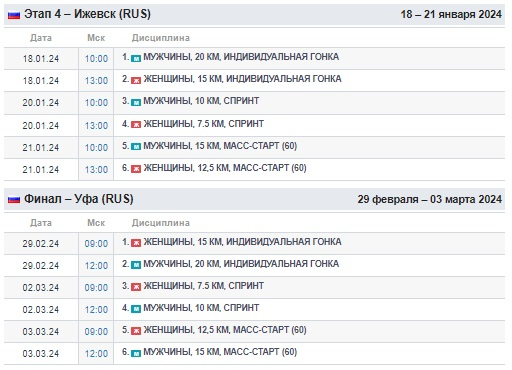
Task: Click the Дисциплина column header in Ижевск table
Action: point(161,38)
